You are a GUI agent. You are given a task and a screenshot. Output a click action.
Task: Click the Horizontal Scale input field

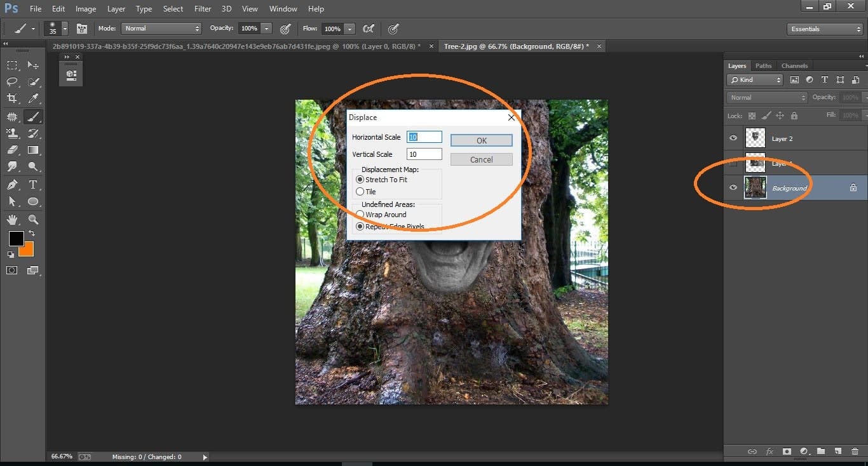tap(424, 137)
